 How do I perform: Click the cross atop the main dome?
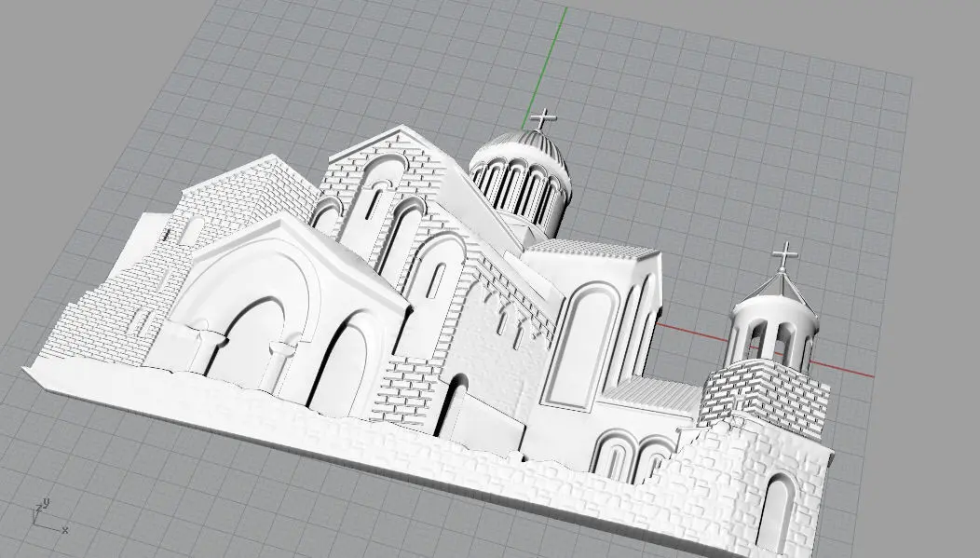pyautogui.click(x=542, y=118)
